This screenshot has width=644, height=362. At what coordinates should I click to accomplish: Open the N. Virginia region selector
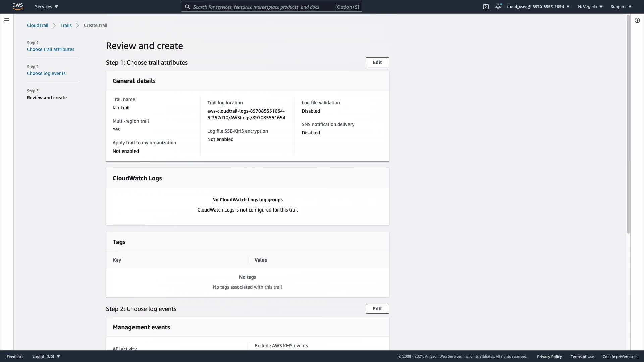pyautogui.click(x=590, y=7)
